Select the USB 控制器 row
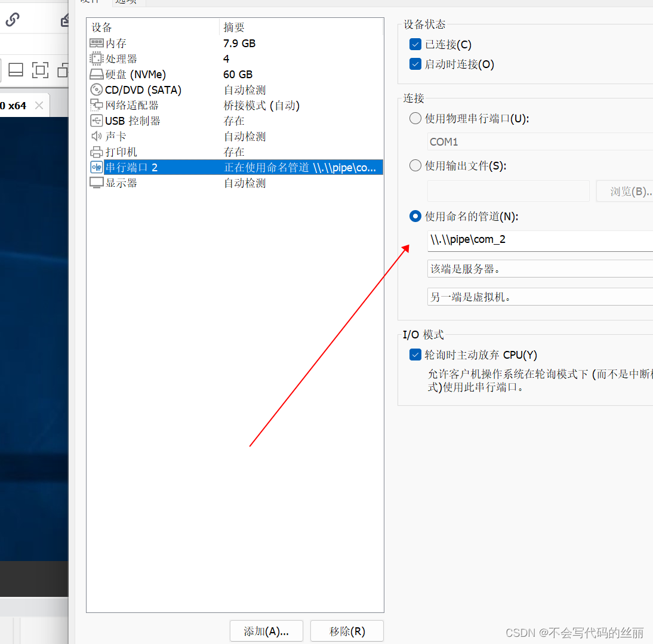Screen dimensions: 653x644 tap(236, 121)
